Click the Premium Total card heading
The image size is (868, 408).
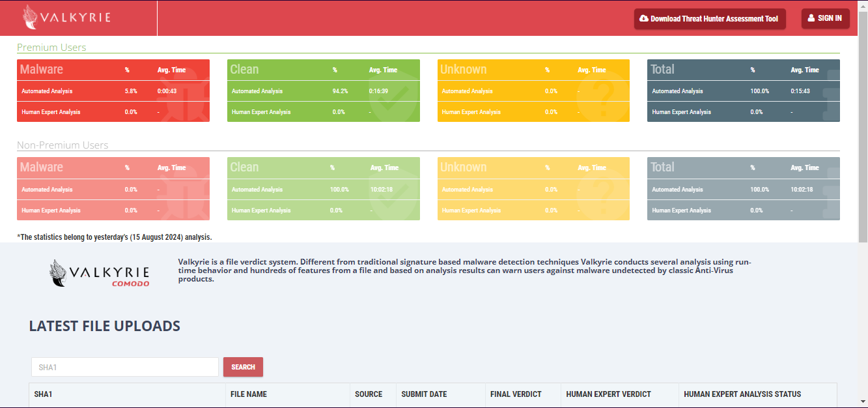pyautogui.click(x=663, y=69)
